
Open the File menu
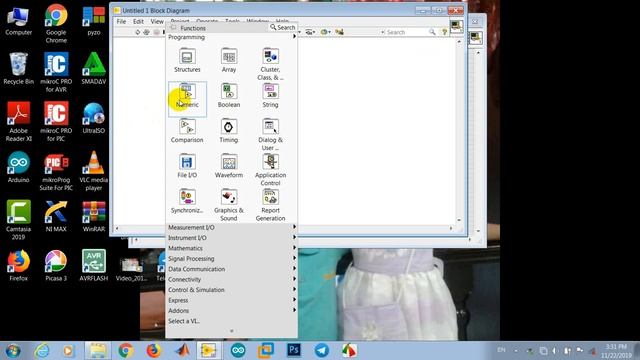point(121,21)
